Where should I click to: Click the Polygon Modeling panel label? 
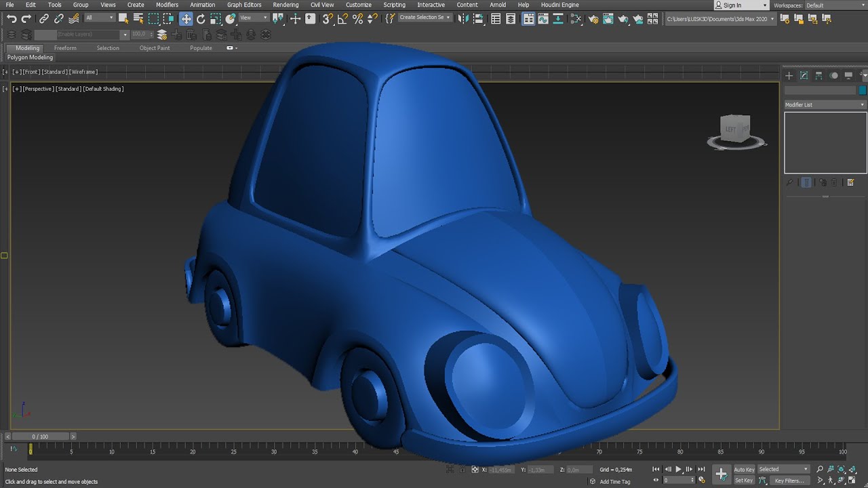point(30,58)
